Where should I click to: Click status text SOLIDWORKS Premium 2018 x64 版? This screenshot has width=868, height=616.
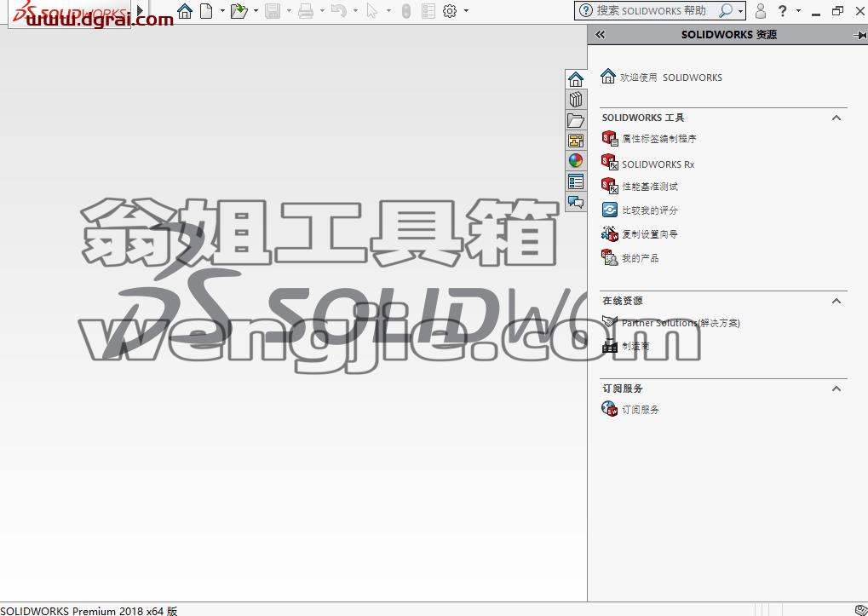tap(89, 611)
